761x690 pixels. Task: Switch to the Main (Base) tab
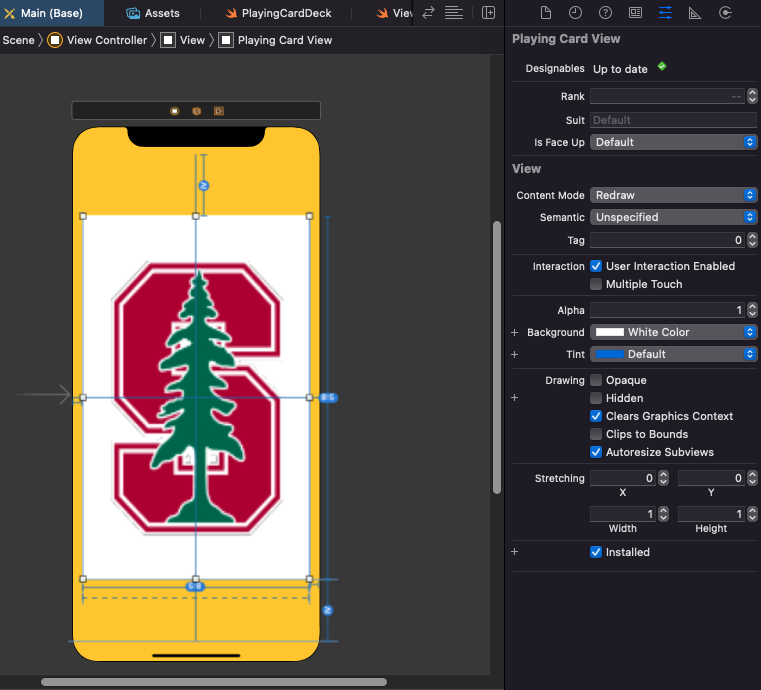point(51,13)
